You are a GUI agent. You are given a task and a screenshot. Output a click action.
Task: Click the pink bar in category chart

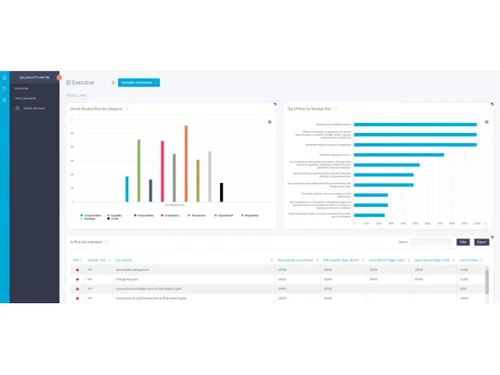tap(162, 171)
